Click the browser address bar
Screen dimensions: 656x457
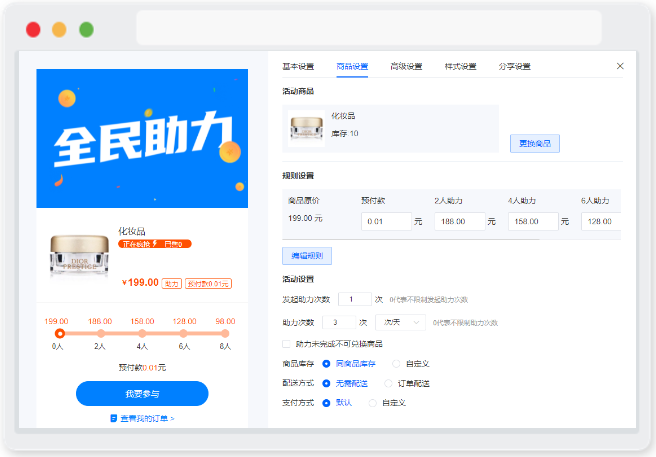tap(369, 28)
